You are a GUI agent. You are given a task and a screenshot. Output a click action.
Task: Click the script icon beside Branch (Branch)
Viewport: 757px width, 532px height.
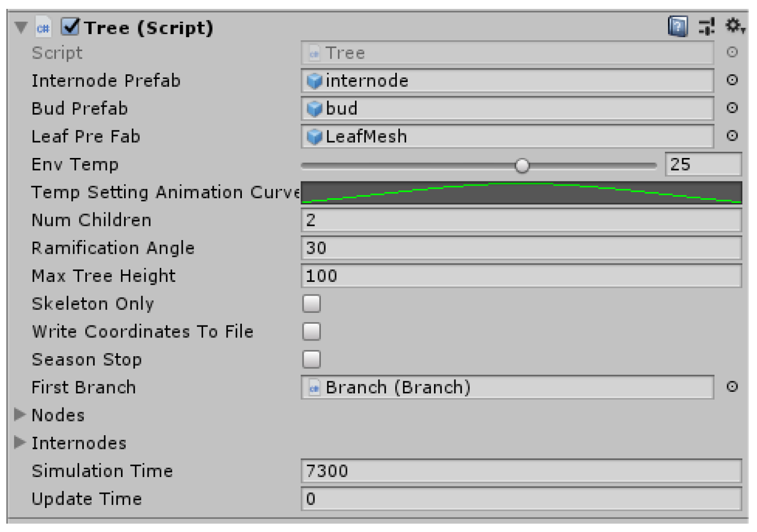coord(314,388)
